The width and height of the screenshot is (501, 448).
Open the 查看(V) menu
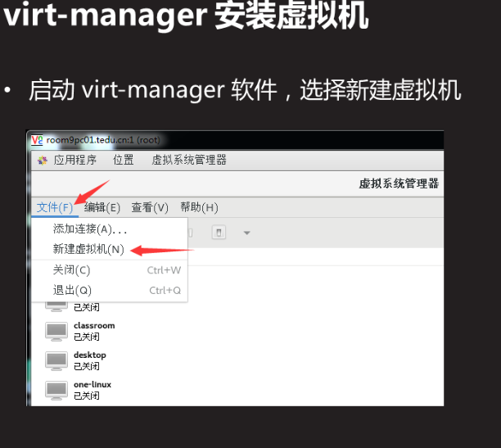click(x=150, y=207)
